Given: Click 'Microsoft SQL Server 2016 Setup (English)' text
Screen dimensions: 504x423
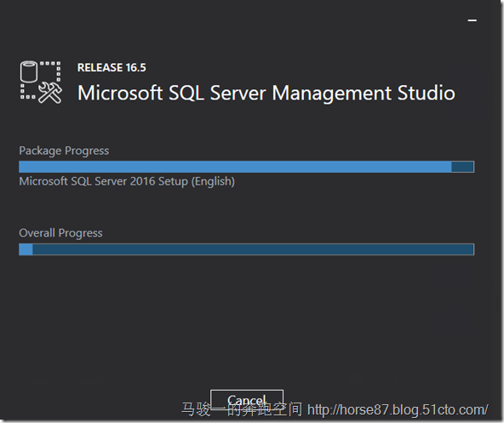Looking at the screenshot, I should pos(127,181).
